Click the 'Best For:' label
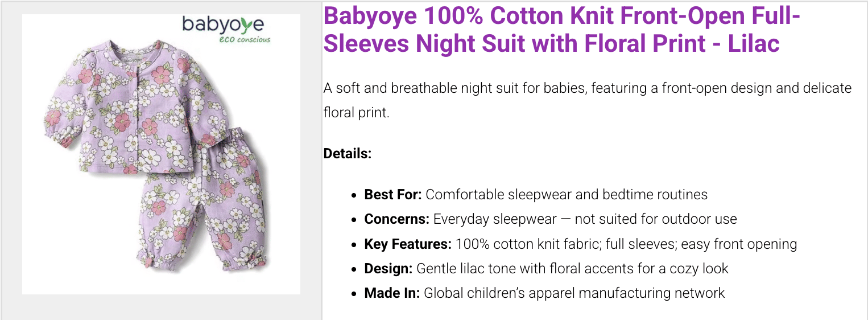Screen dimensions: 868x320 [392, 195]
